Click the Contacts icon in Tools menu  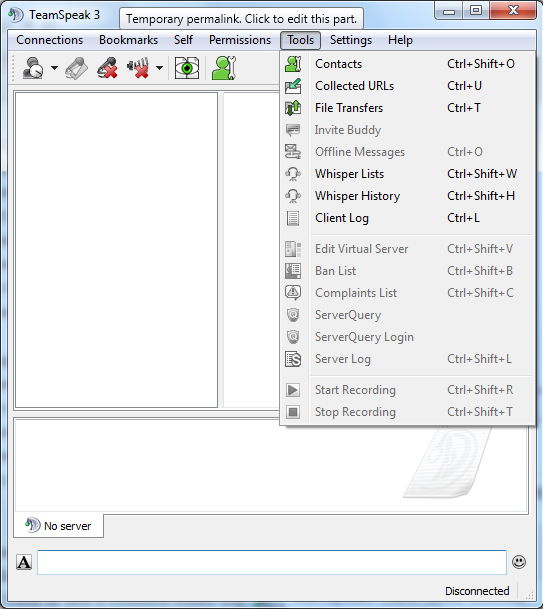pos(293,64)
